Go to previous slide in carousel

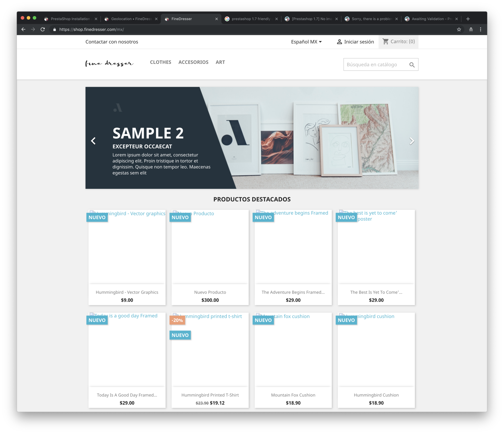(x=93, y=141)
